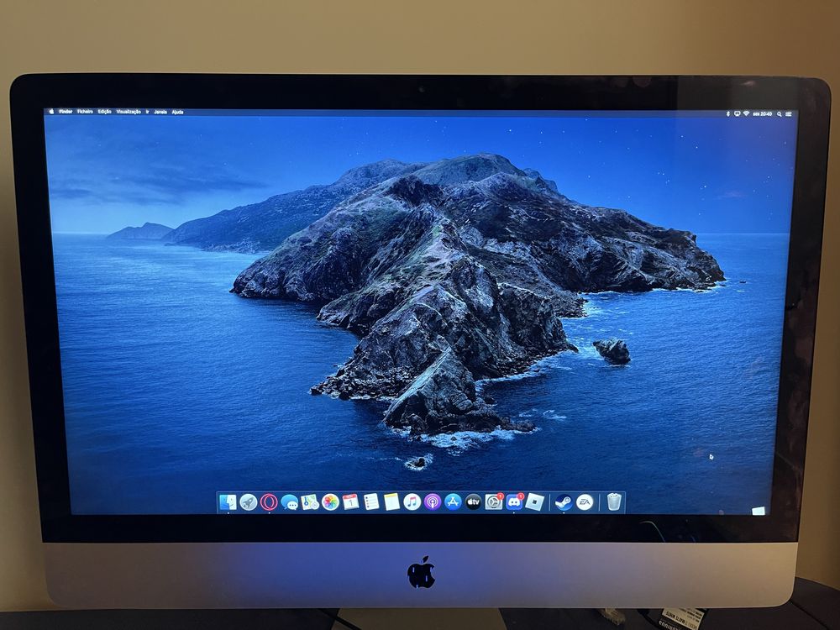Open the Wi-Fi status menu
The width and height of the screenshot is (840, 630).
pyautogui.click(x=746, y=113)
